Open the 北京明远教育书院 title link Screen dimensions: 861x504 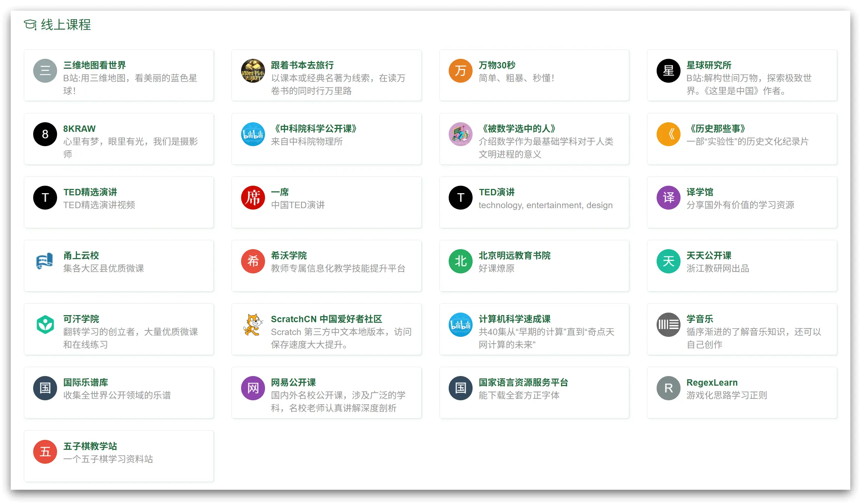514,256
